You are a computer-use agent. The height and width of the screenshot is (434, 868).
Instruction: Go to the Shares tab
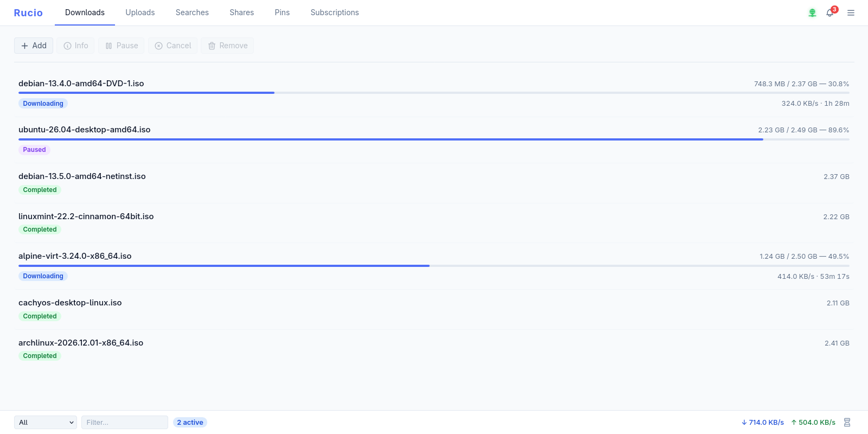[241, 12]
